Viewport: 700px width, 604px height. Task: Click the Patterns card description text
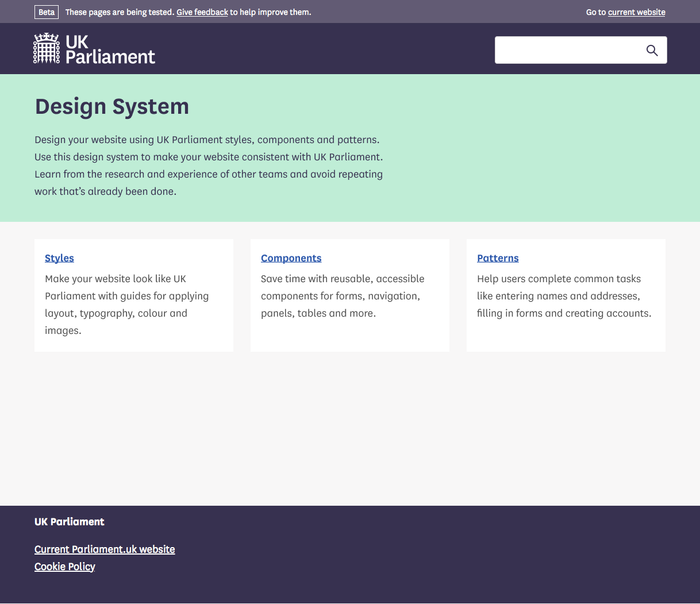(564, 296)
